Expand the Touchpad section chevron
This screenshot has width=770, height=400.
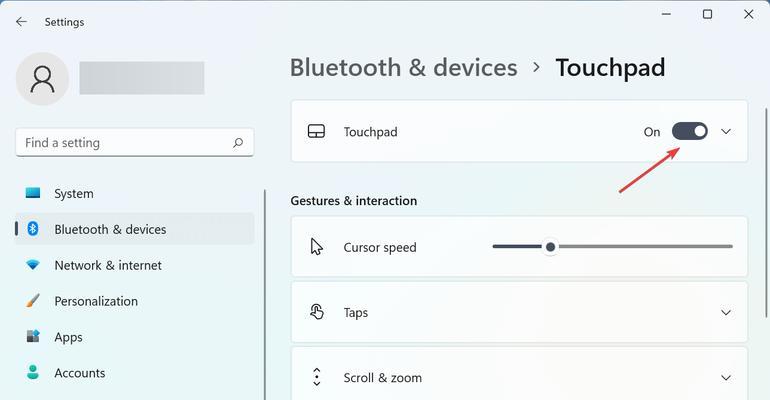click(726, 132)
